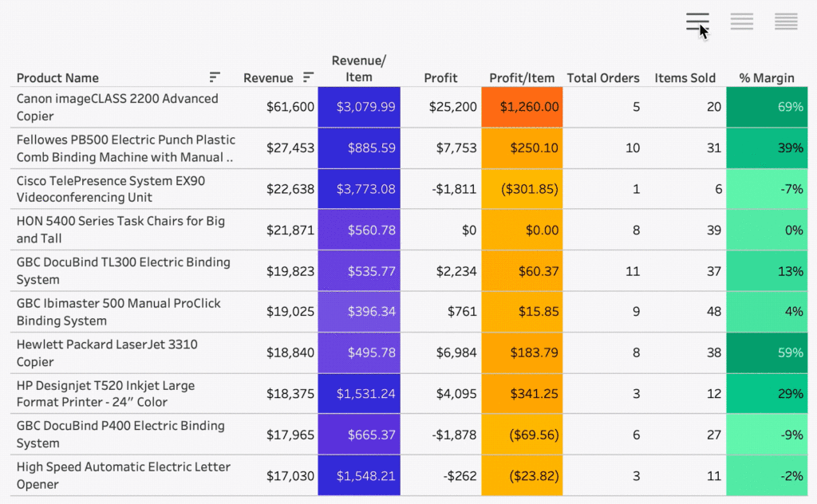Screen dimensions: 817x504
Task: Click the $3,773.08 revenue per item cell
Action: tap(359, 189)
